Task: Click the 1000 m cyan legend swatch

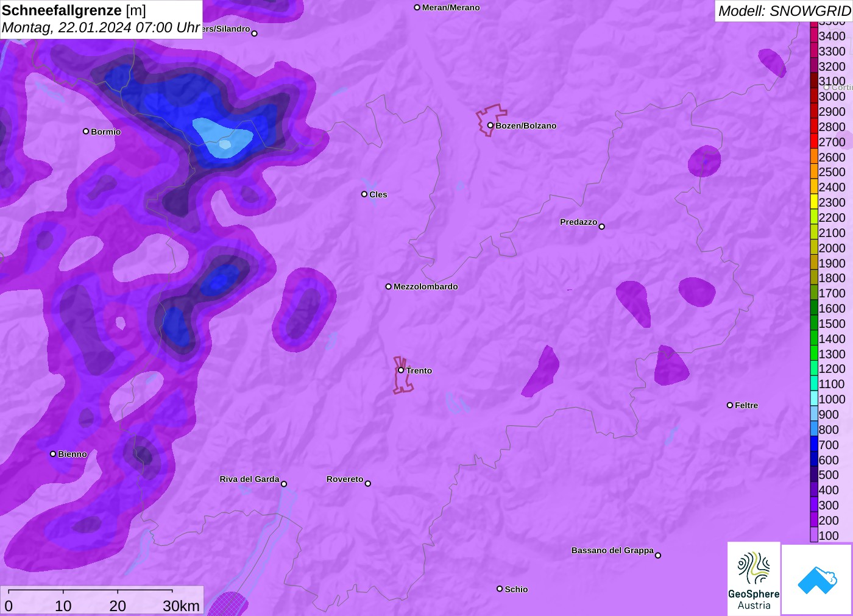Action: [814, 399]
